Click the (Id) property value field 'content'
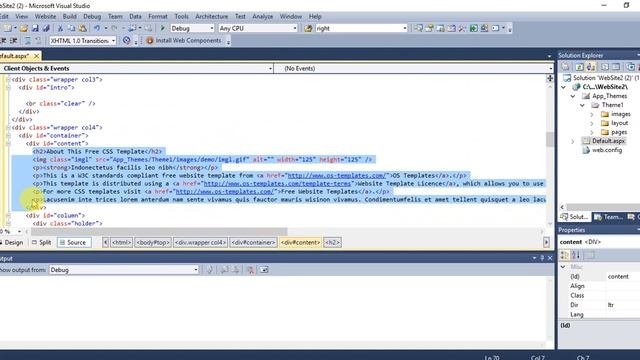The image size is (640, 360). pyautogui.click(x=623, y=276)
